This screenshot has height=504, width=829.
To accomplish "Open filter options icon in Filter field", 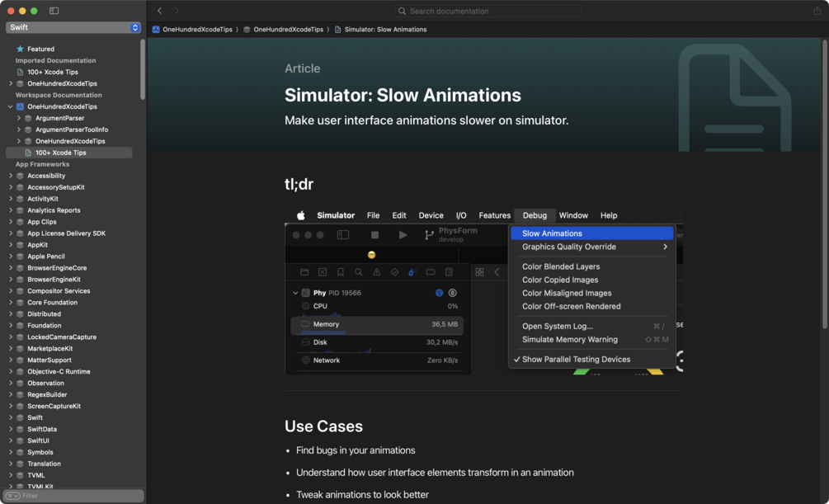I will pyautogui.click(x=12, y=496).
